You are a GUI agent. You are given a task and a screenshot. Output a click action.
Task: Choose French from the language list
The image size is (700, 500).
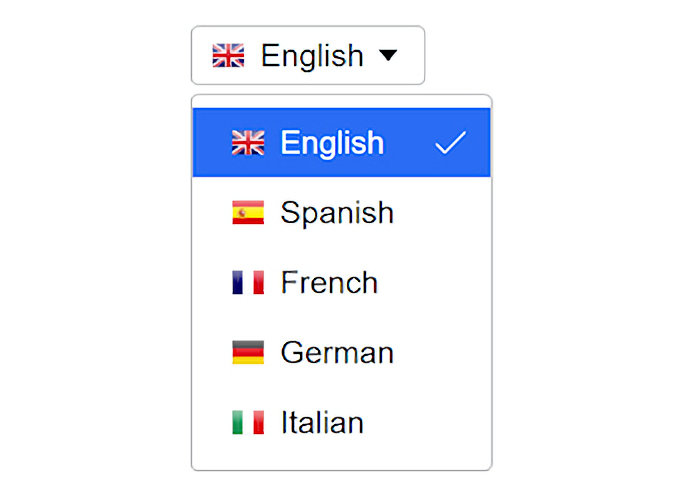pyautogui.click(x=342, y=282)
